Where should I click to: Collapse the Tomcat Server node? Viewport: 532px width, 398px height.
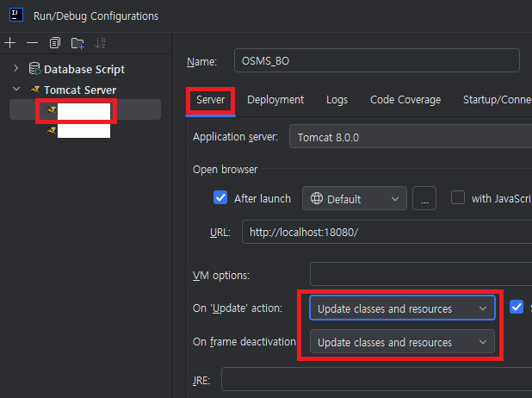[16, 90]
